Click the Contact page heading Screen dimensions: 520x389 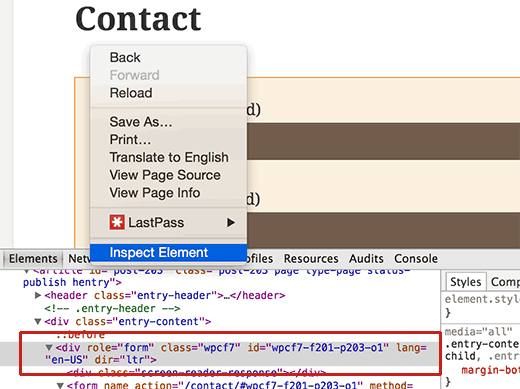coord(138,19)
